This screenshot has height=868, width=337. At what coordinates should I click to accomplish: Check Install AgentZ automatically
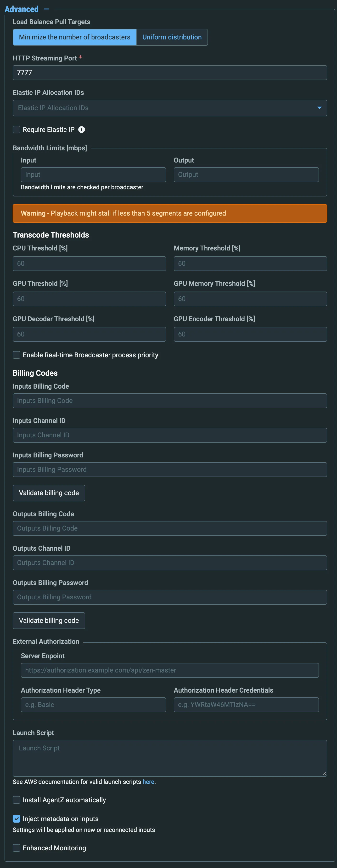coord(17,800)
